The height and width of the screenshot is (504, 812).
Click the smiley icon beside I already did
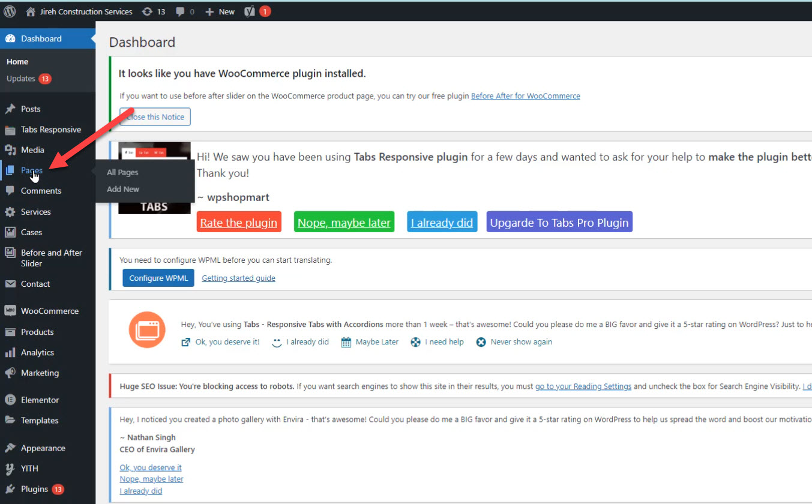277,343
